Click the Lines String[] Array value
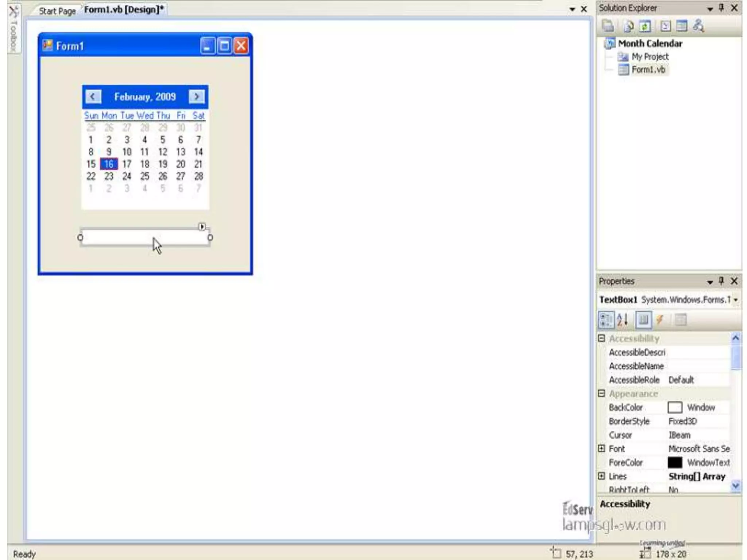This screenshot has width=747, height=560. (x=697, y=476)
